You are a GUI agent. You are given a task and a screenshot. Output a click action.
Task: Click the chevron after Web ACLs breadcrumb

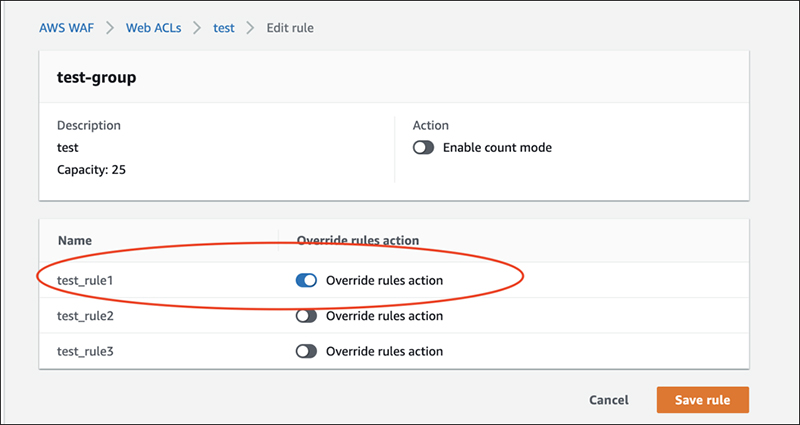[200, 28]
